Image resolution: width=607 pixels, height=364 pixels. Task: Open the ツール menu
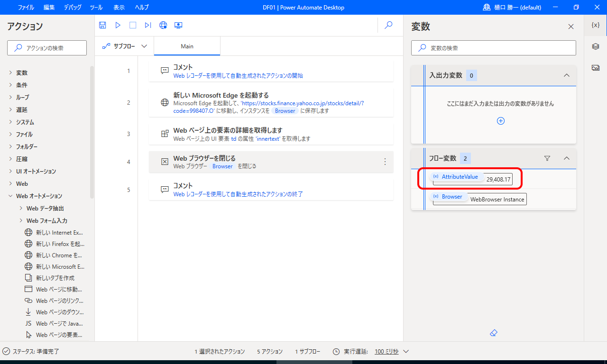pos(96,7)
